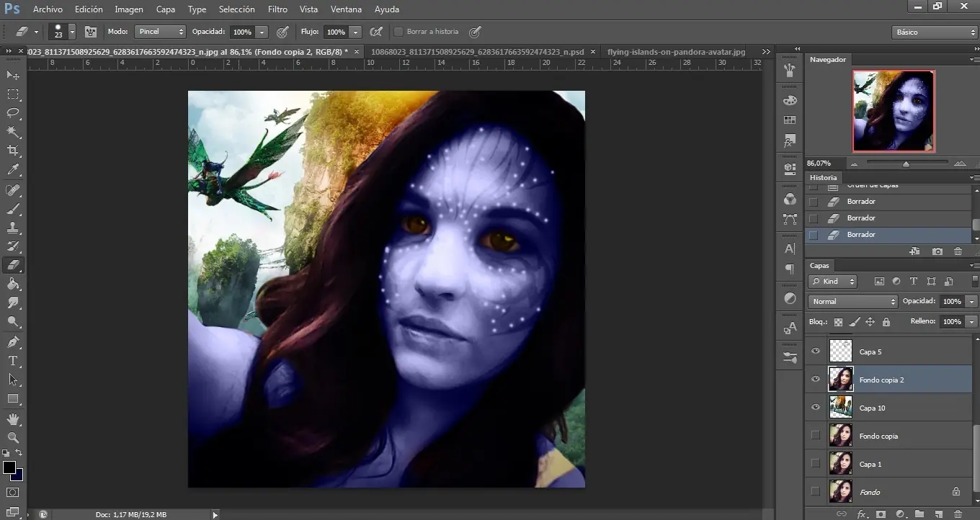Select the Magic Wand tool

coord(13,132)
